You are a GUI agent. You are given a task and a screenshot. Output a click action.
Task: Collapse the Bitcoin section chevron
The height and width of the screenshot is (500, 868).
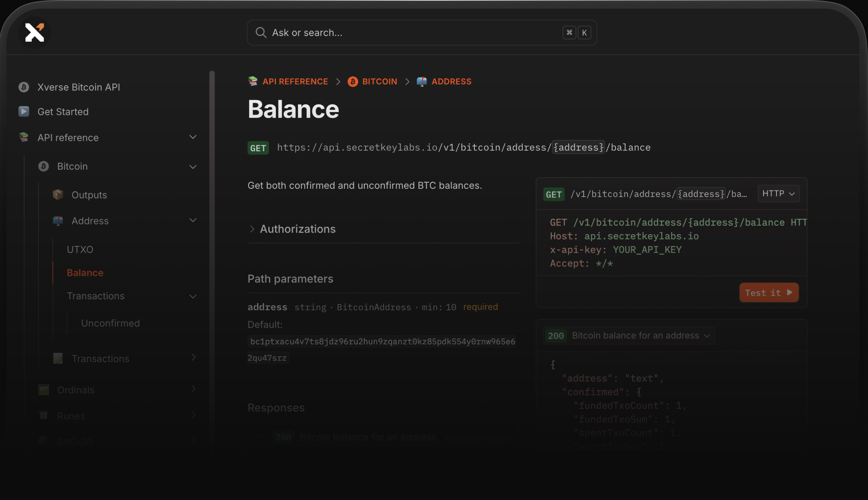pos(193,167)
